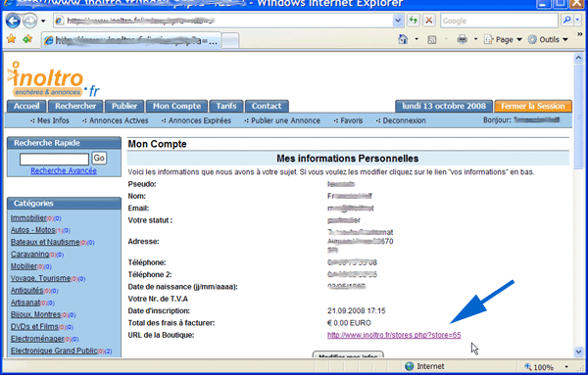The image size is (588, 375).
Task: Open the Page menu
Action: point(504,39)
